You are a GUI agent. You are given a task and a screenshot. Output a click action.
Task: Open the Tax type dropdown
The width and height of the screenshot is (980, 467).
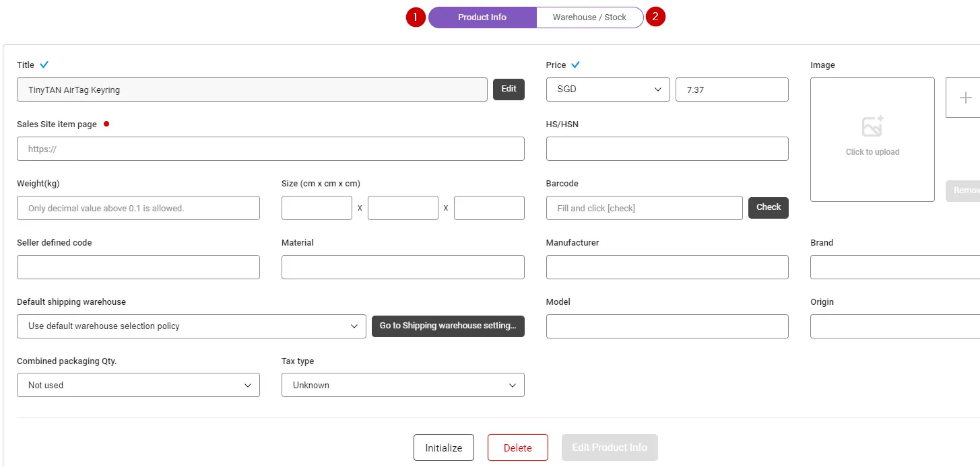(403, 386)
